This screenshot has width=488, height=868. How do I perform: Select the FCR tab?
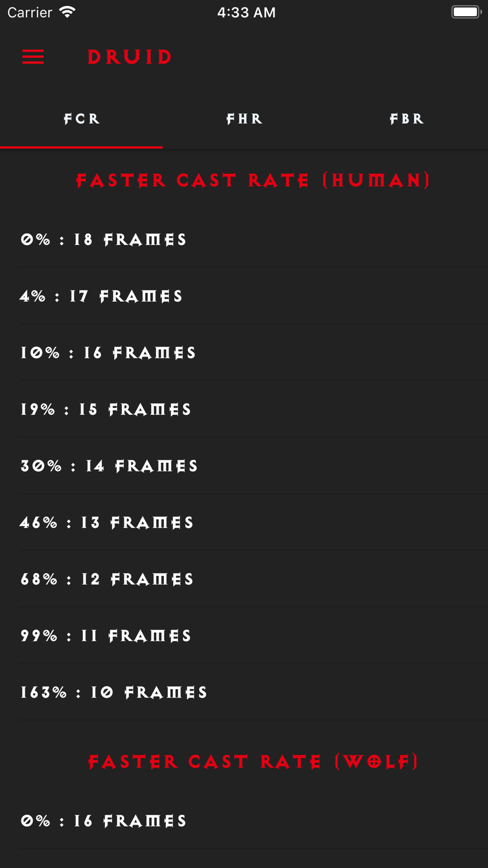[81, 119]
